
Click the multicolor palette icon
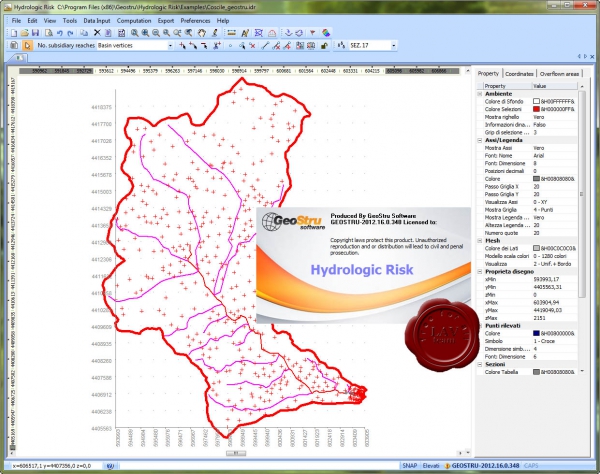326,33
